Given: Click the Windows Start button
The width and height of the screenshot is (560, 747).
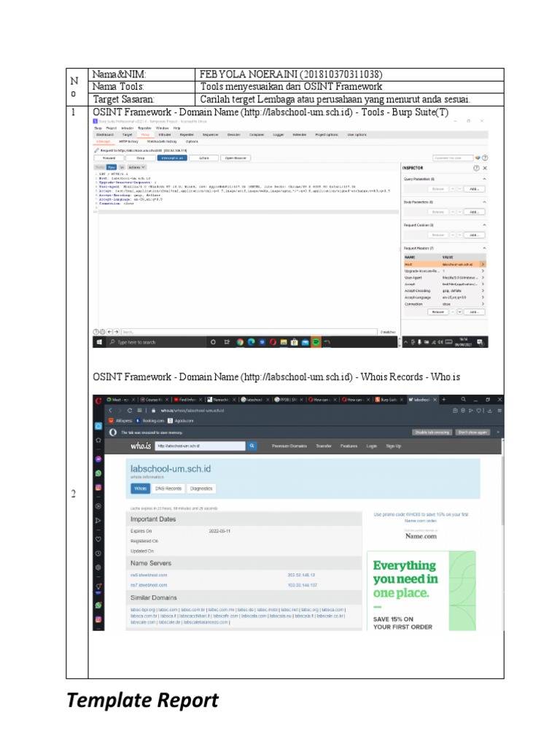Looking at the screenshot, I should pyautogui.click(x=99, y=342).
